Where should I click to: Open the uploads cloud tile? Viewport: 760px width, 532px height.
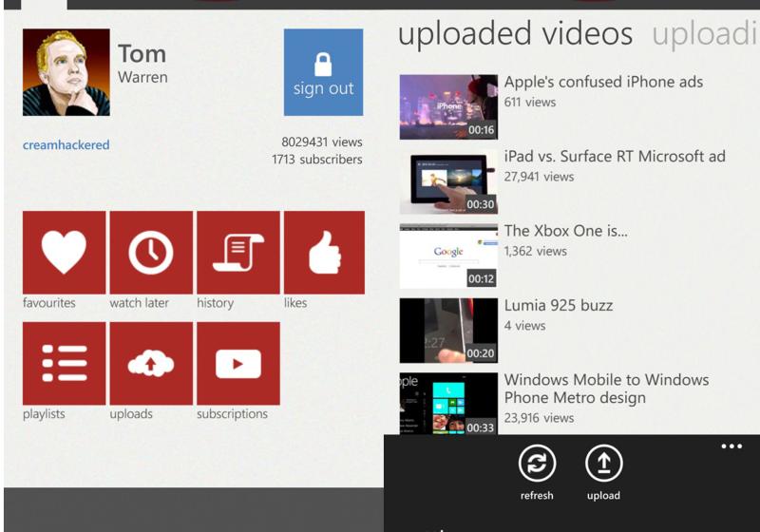pyautogui.click(x=151, y=363)
